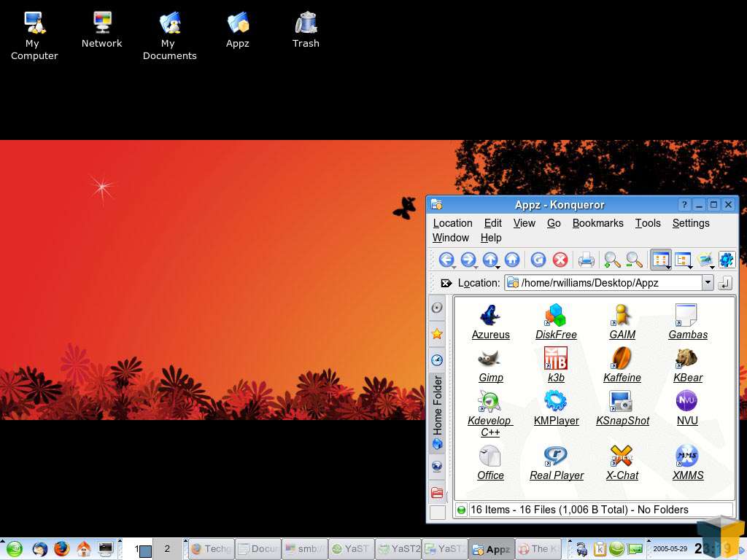
Task: Click the Klipper clipboard tray icon
Action: click(600, 549)
